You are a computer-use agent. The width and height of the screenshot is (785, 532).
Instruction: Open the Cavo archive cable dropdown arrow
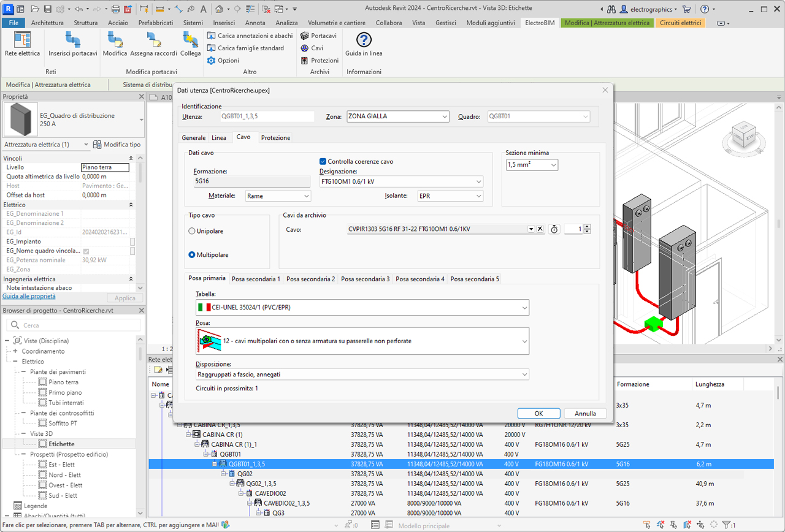(x=531, y=229)
